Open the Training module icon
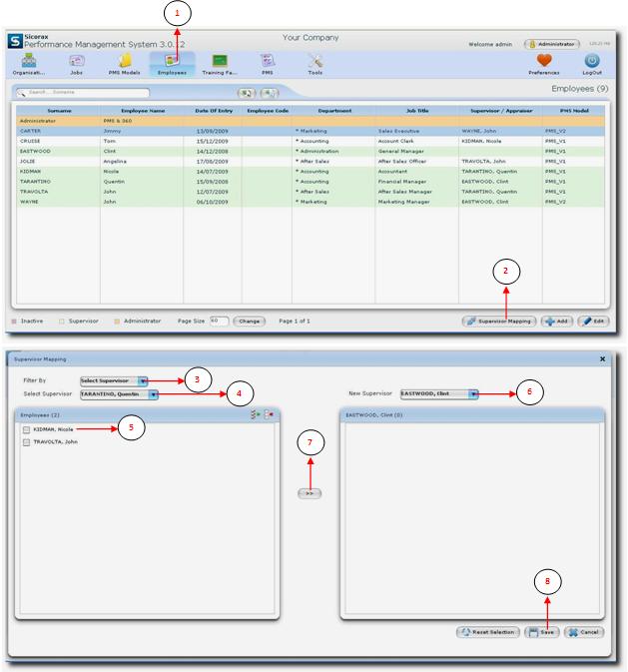The width and height of the screenshot is (628, 672). tap(219, 61)
